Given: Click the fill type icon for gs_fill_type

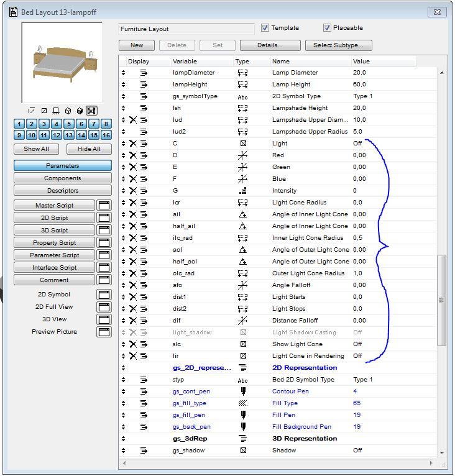Looking at the screenshot, I should [x=242, y=403].
